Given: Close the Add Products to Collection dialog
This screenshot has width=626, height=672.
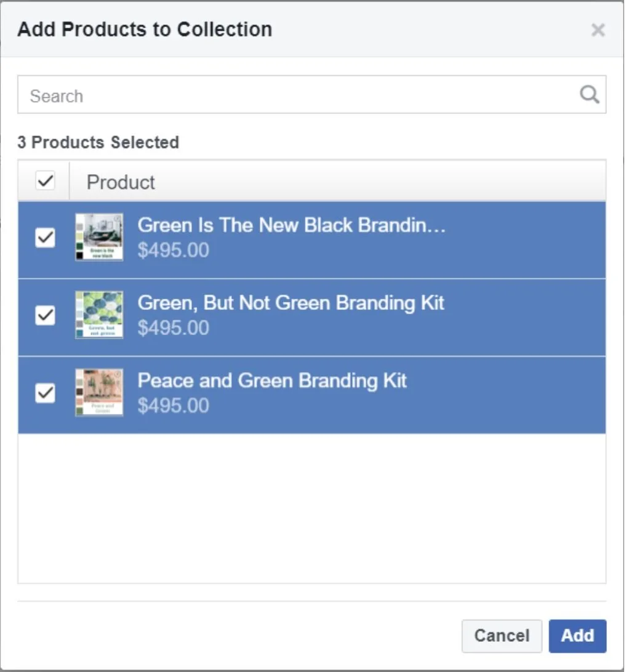Looking at the screenshot, I should click(x=598, y=30).
